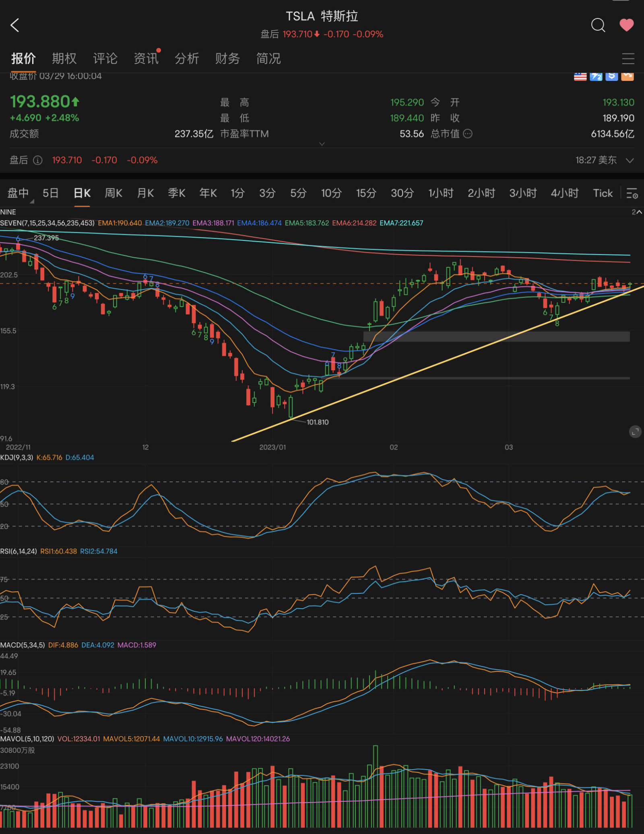The width and height of the screenshot is (644, 834).
Task: Expand quote details with small down chevron
Action: coord(322,144)
